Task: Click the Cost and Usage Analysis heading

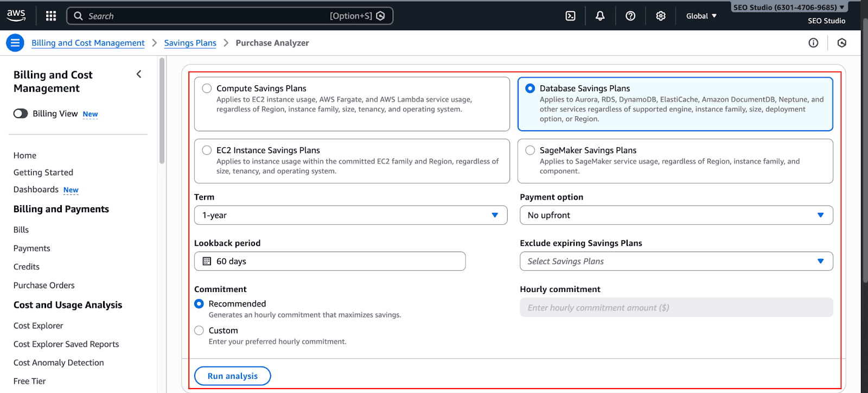Action: coord(68,305)
